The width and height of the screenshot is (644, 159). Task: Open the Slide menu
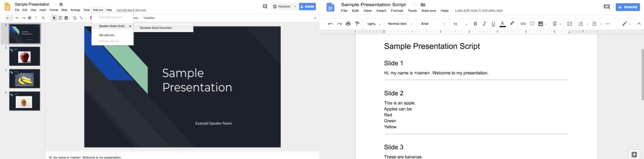pos(64,10)
